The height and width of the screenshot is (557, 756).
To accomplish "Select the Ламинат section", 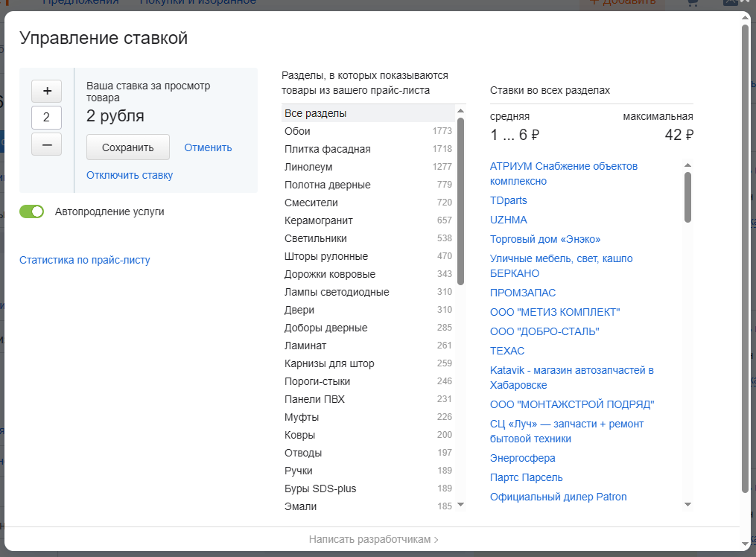I will coord(368,345).
